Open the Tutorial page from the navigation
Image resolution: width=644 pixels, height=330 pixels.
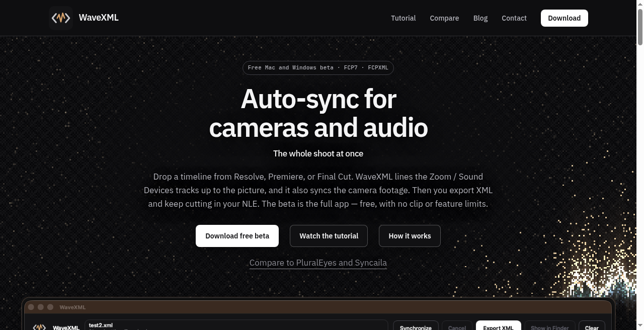pyautogui.click(x=404, y=18)
